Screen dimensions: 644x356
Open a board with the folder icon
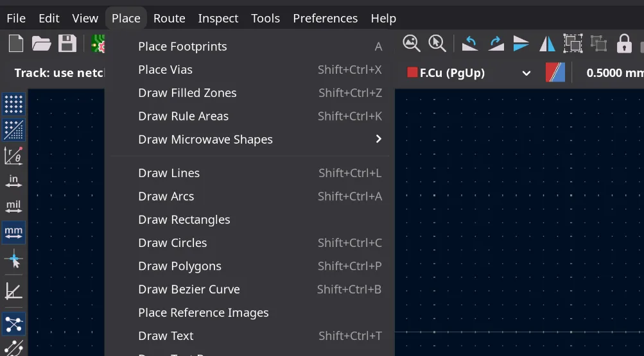(x=42, y=44)
